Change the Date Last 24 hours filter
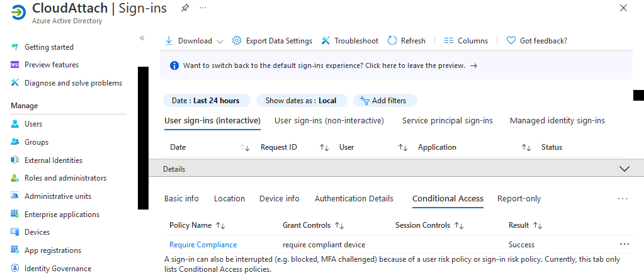This screenshot has width=644, height=280. click(206, 101)
